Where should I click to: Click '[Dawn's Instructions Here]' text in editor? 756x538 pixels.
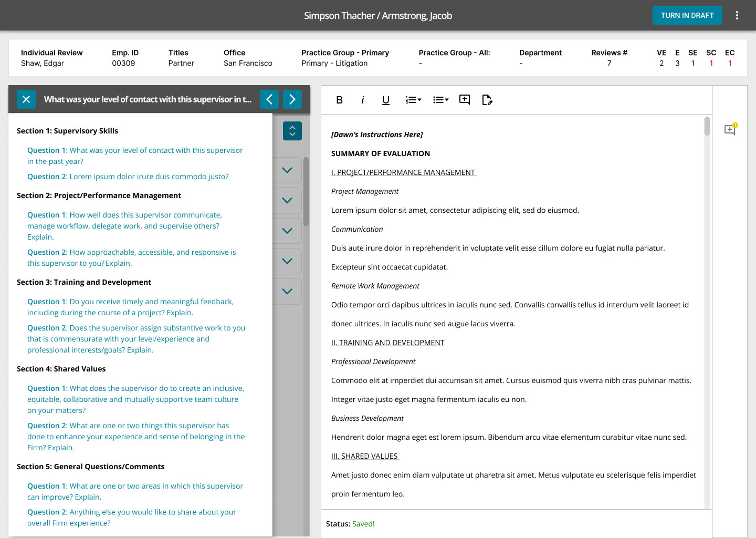click(377, 134)
